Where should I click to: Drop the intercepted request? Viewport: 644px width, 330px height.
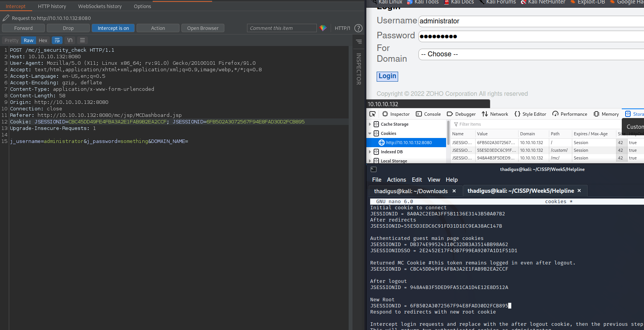point(68,28)
